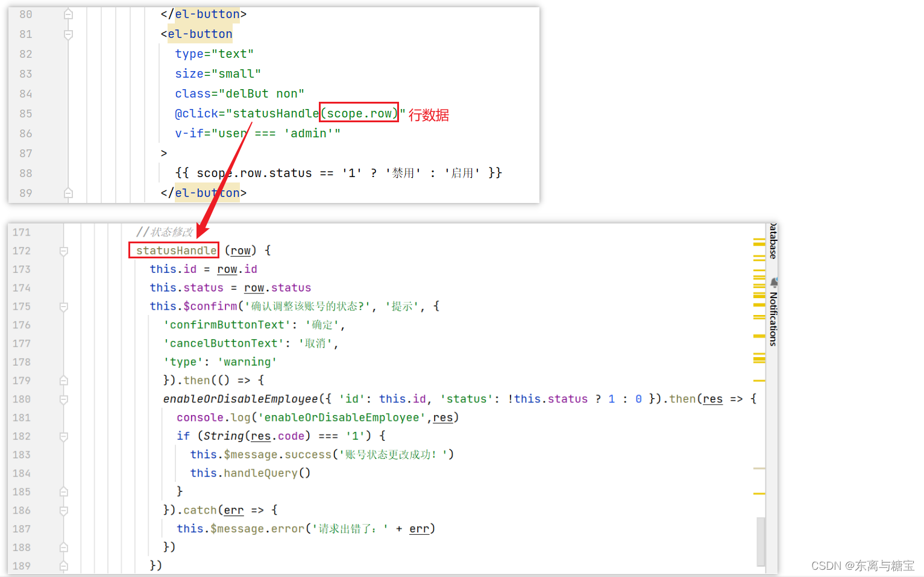Click size="small" attribute on line 83

coord(218,74)
